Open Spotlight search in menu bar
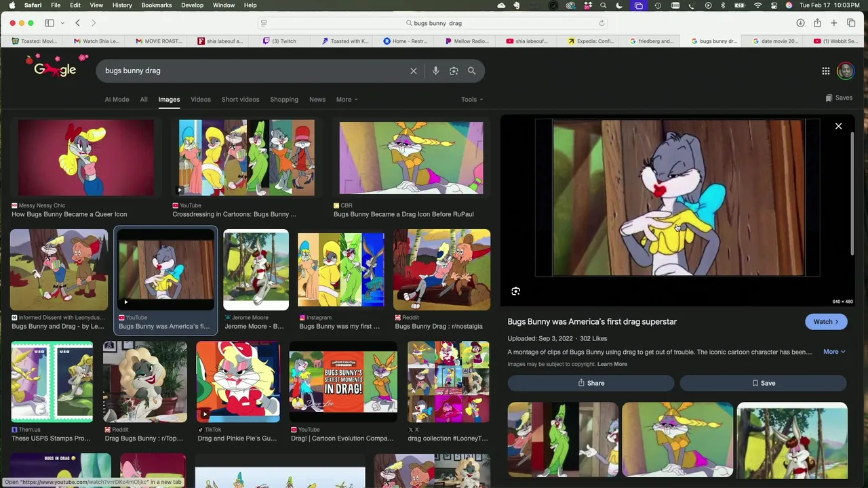The height and width of the screenshot is (488, 868). pyautogui.click(x=603, y=5)
